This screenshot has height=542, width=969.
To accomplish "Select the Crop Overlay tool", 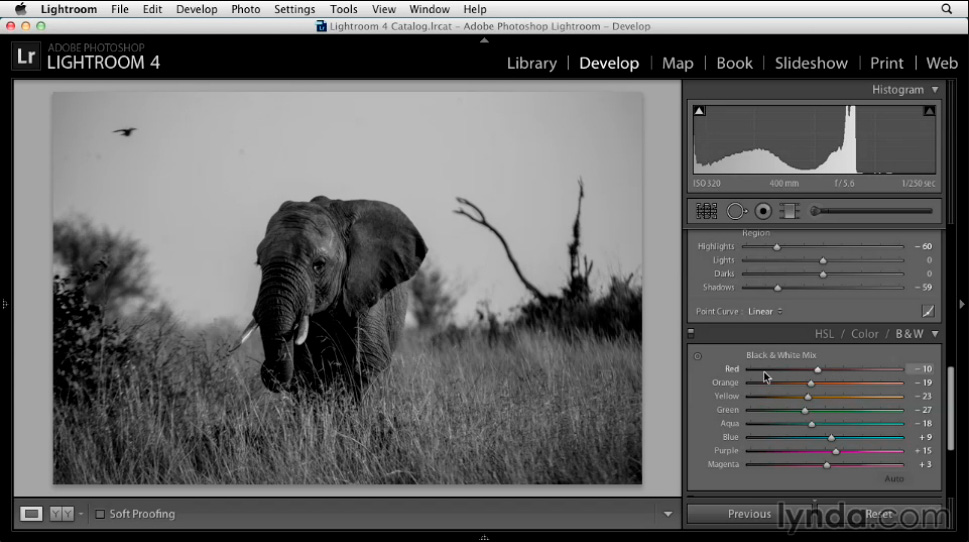I will 707,211.
